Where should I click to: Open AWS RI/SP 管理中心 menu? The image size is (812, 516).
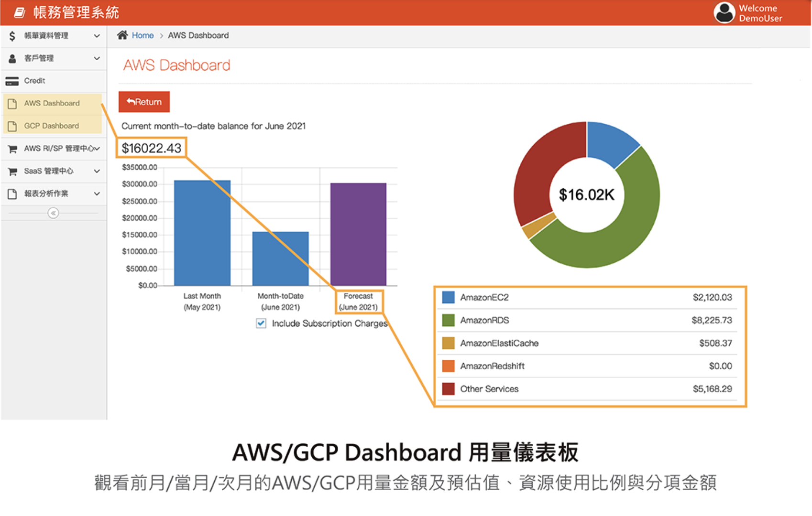54,149
